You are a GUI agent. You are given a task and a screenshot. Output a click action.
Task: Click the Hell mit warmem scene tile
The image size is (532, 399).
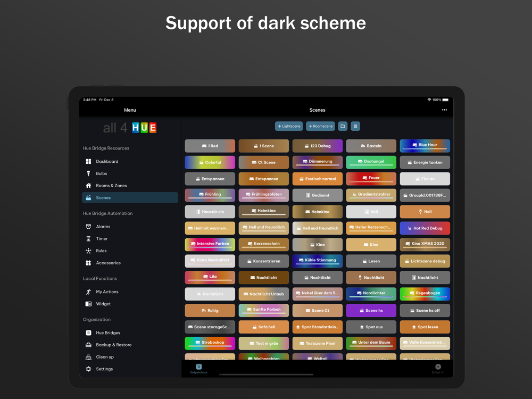(210, 228)
